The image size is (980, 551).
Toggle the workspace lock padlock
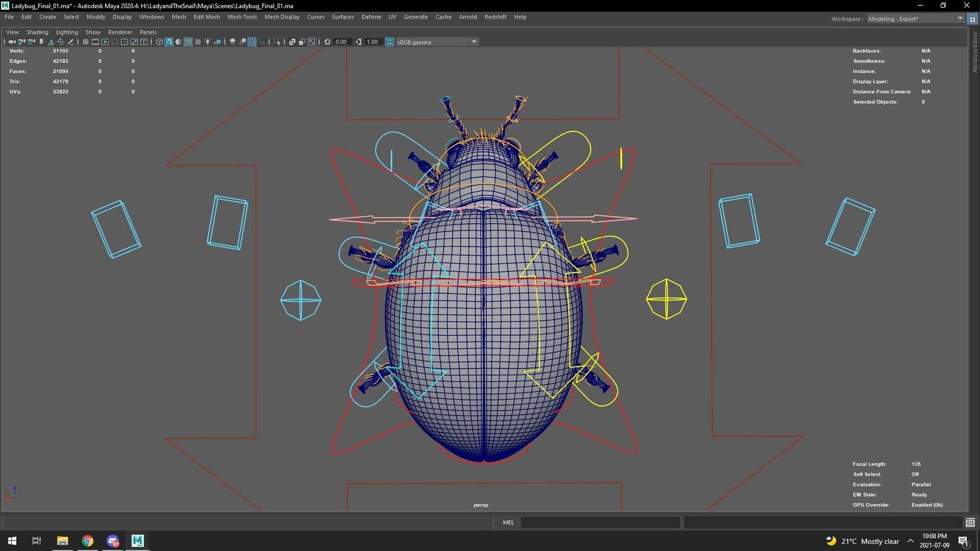pos(972,18)
